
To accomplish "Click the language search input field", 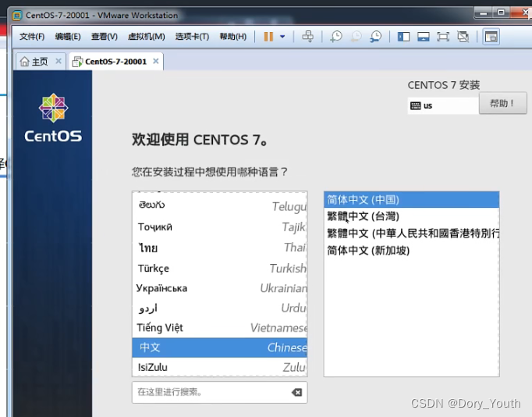I will tap(219, 392).
